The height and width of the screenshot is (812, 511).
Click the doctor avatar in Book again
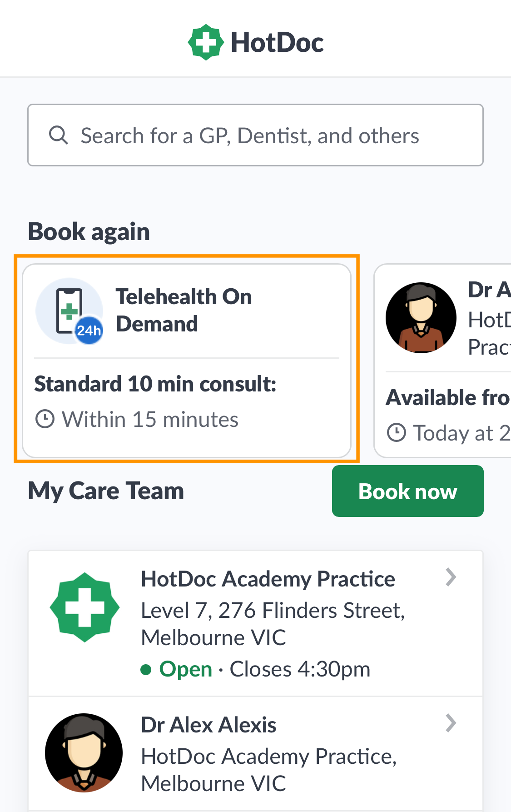pyautogui.click(x=421, y=318)
